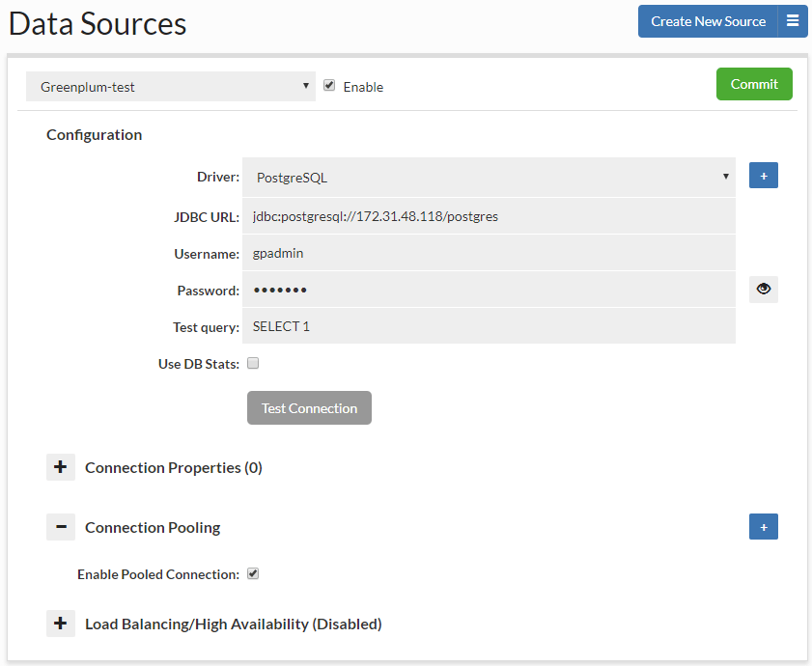Expand Connection Properties with the plus icon

(x=61, y=467)
